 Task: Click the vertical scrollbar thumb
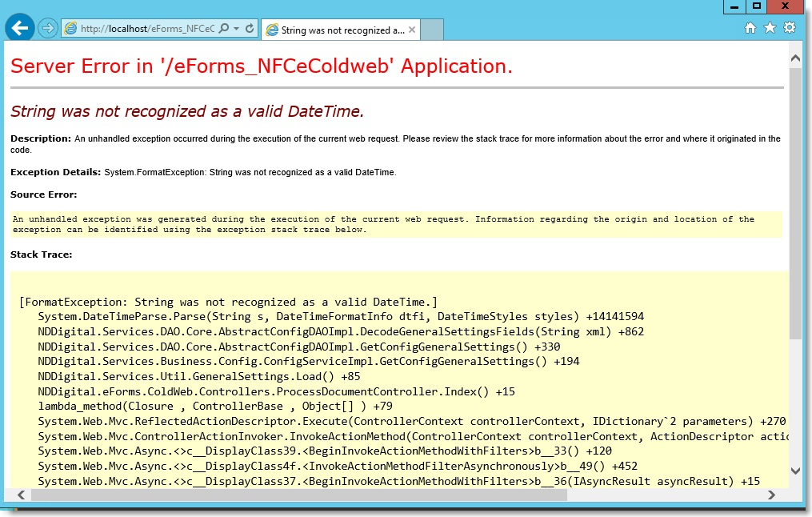pos(795,200)
